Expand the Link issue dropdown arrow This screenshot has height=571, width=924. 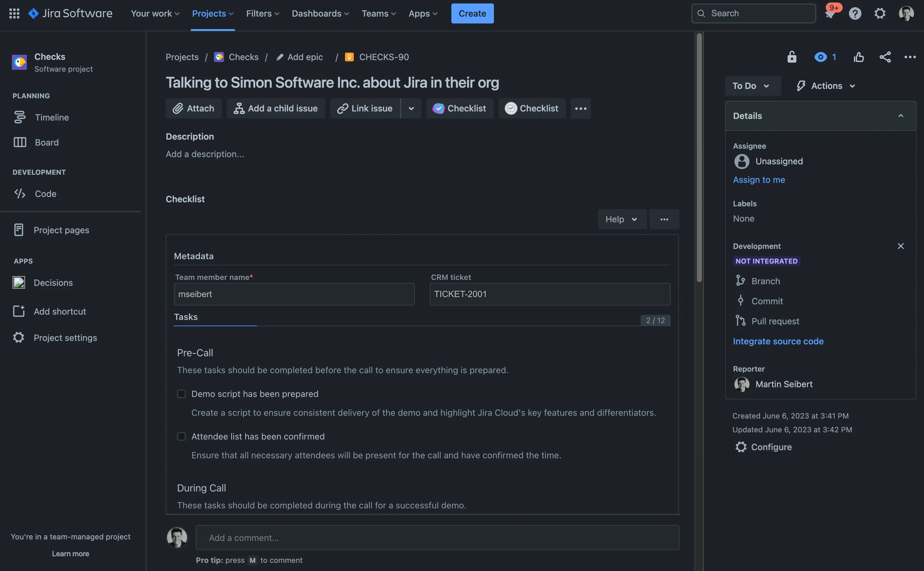(411, 108)
